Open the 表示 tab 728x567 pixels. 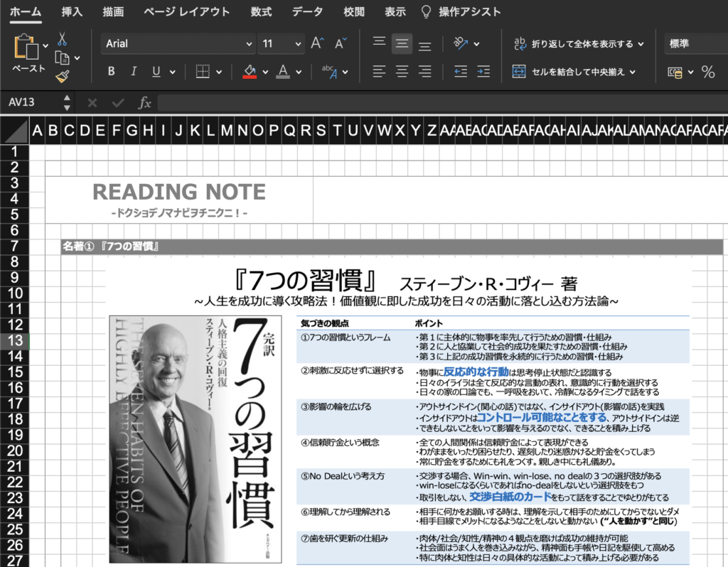click(x=395, y=11)
